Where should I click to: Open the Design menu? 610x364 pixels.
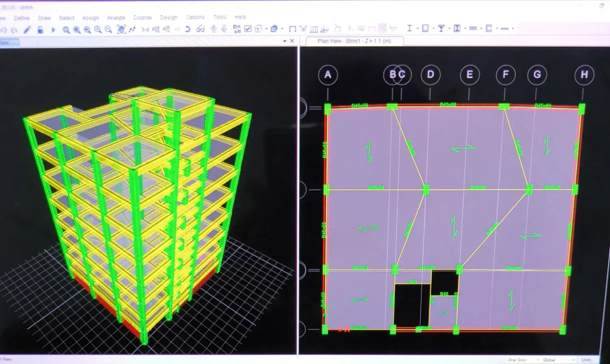[169, 17]
